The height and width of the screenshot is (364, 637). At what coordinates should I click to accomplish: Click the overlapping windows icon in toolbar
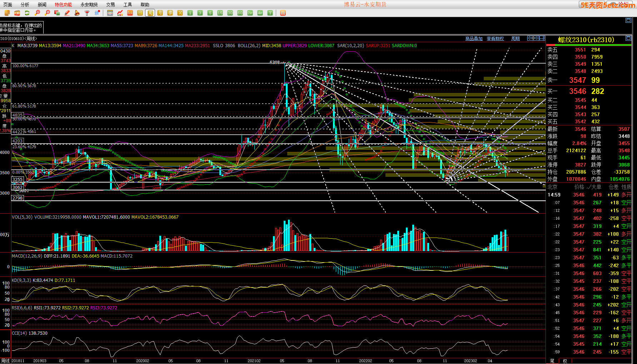(x=57, y=13)
